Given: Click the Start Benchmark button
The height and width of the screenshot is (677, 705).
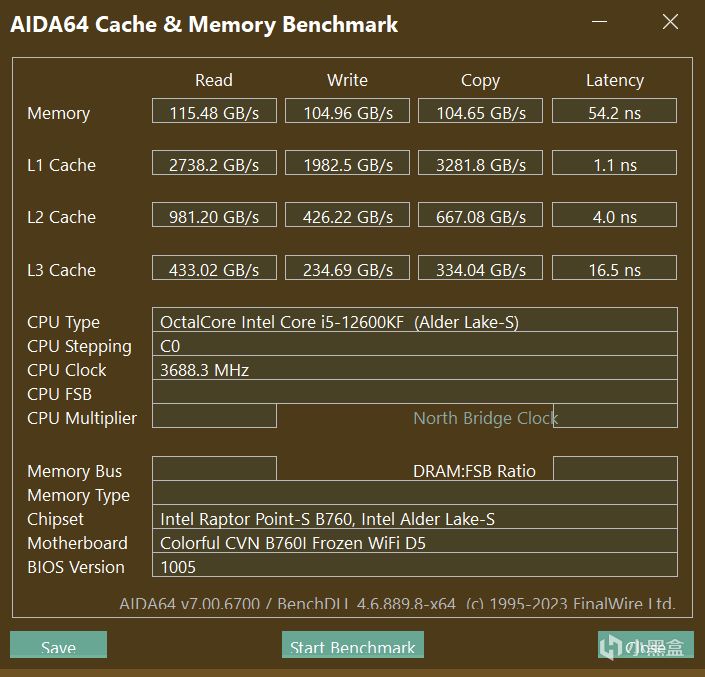Looking at the screenshot, I should click(352, 645).
